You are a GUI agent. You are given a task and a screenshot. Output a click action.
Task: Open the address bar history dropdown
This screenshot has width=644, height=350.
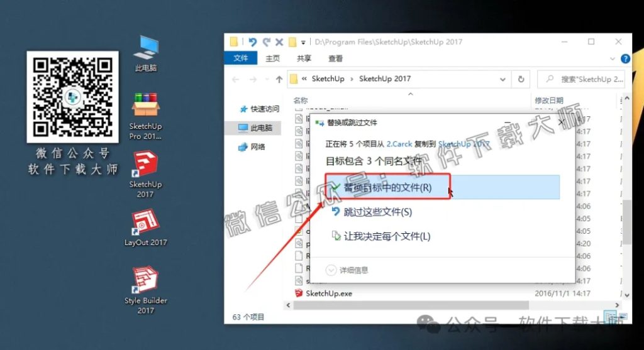(502, 79)
